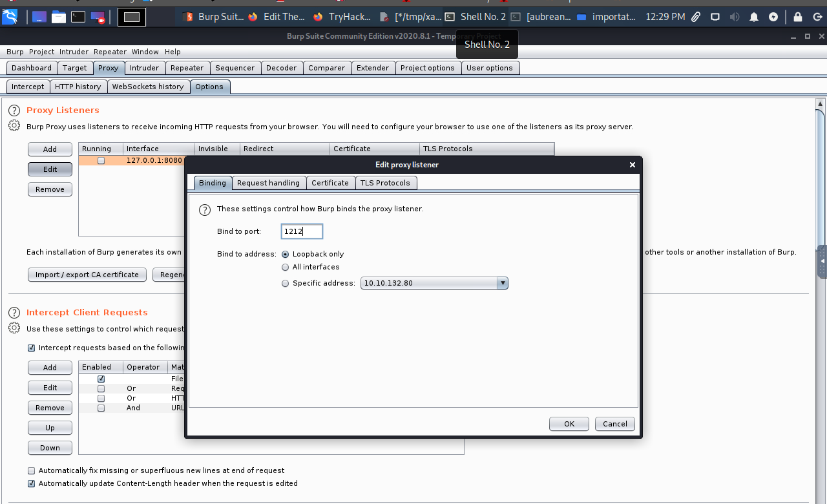Select the Specific address radio button
The height and width of the screenshot is (504, 827).
point(286,283)
